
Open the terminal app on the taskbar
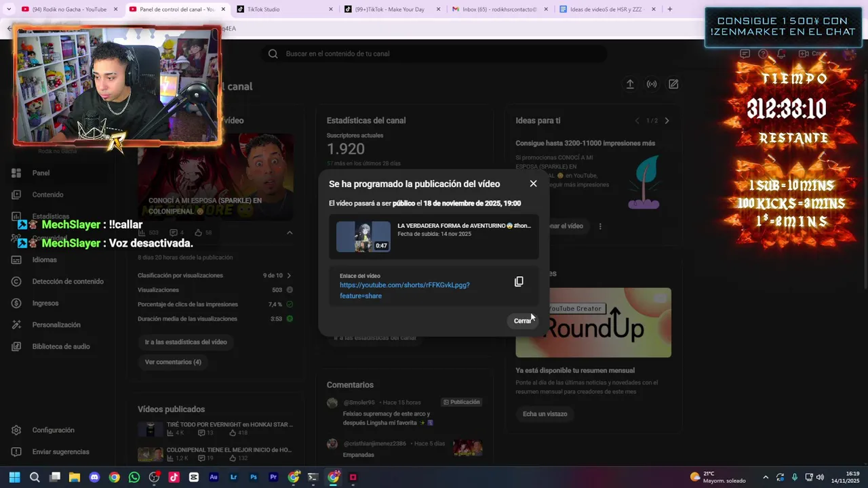coord(313,477)
